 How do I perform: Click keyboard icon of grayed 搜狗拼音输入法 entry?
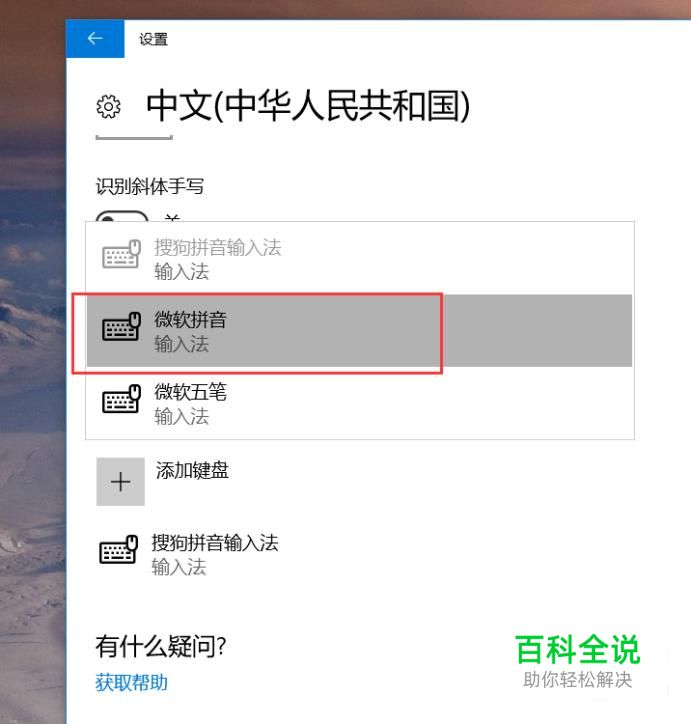121,254
